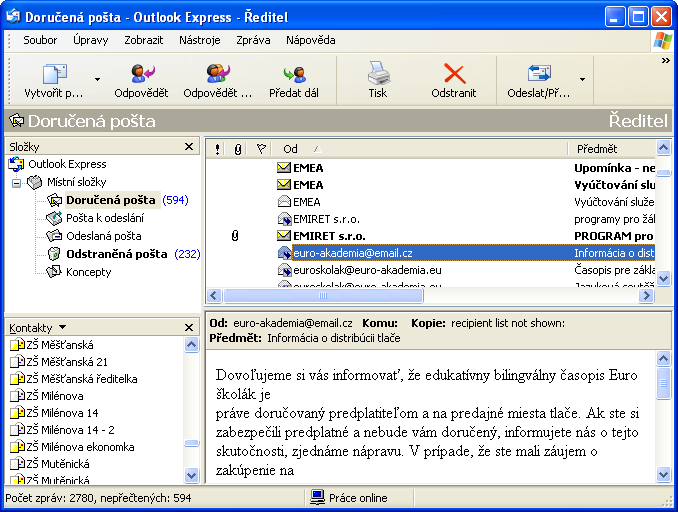Image resolution: width=678 pixels, height=512 pixels.
Task: Click the Tisk printer icon
Action: coord(378,73)
